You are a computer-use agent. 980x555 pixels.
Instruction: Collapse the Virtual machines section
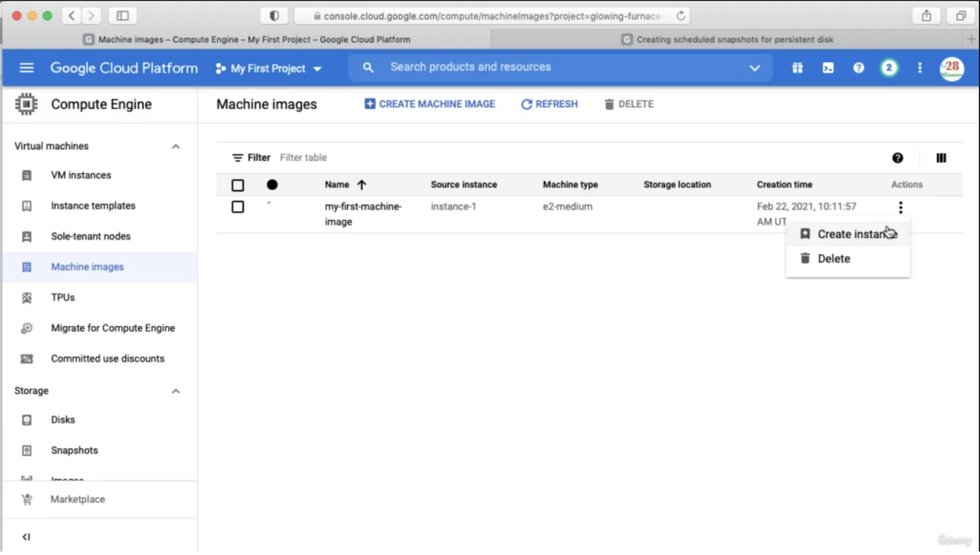176,147
